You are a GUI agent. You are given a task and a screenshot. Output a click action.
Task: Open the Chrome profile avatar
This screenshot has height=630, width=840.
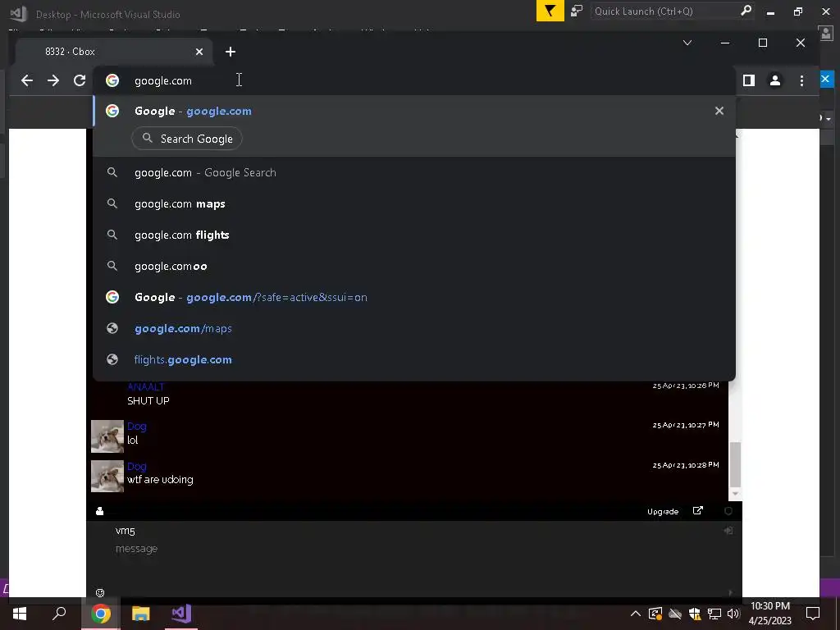coord(774,80)
